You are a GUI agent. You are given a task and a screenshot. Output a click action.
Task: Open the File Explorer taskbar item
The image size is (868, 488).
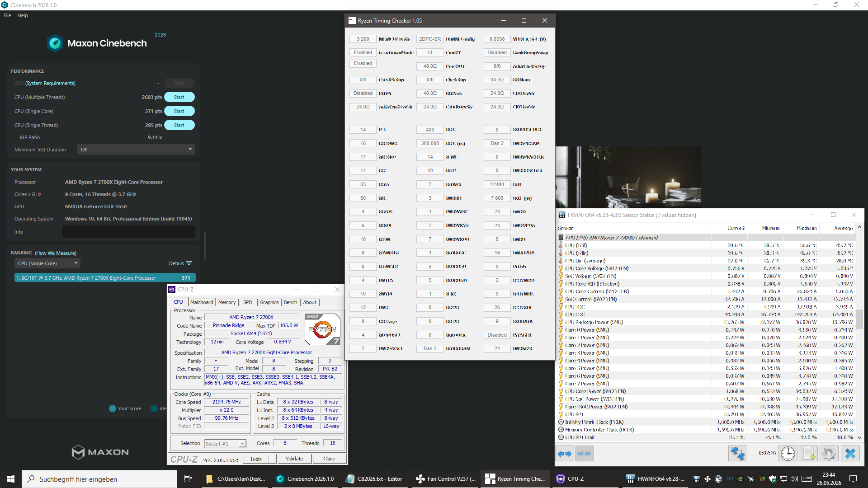(x=235, y=479)
